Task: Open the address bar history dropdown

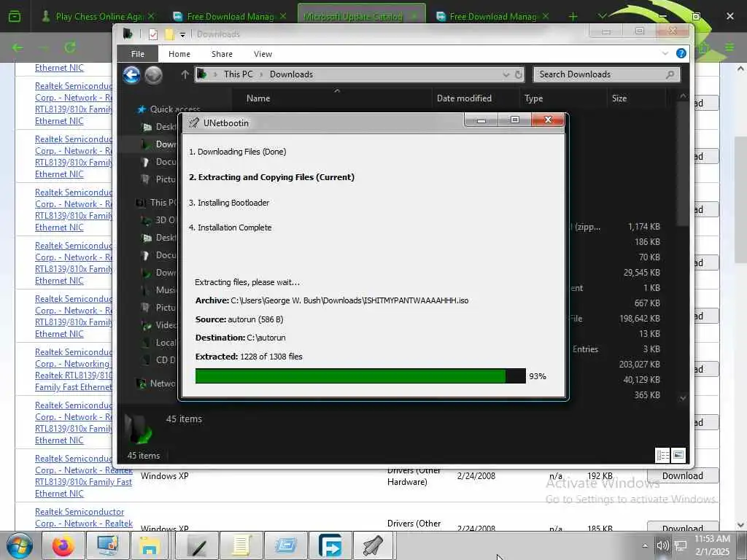Action: coord(506,74)
